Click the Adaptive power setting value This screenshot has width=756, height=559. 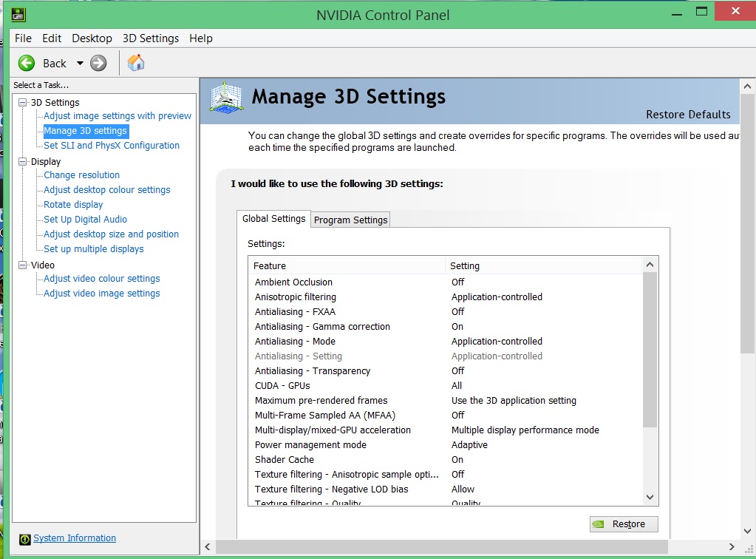coord(469,444)
